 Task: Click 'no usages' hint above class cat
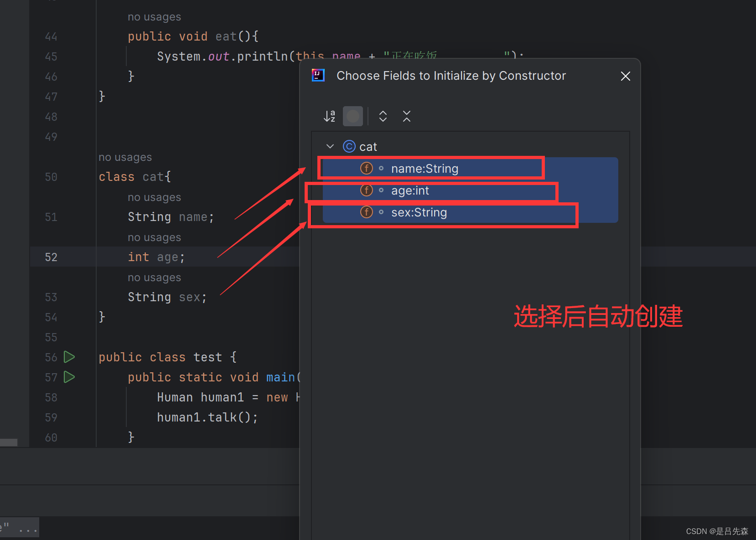click(125, 157)
